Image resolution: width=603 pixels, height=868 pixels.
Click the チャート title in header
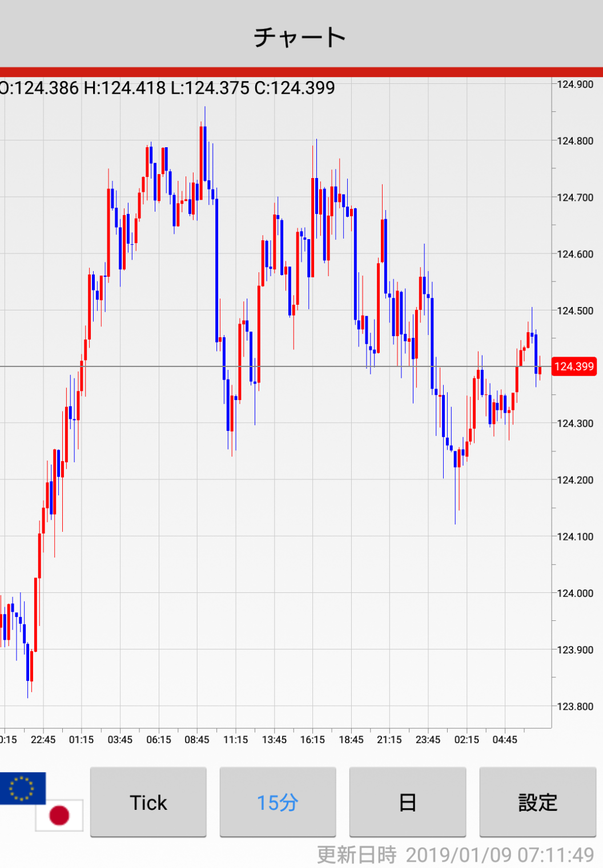pyautogui.click(x=300, y=38)
